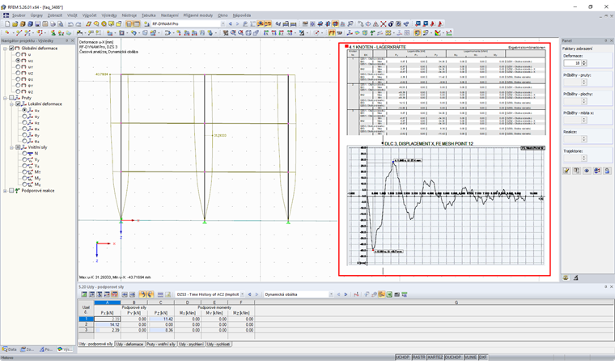Open the RF-DYNAM Pro load case dropdown
Viewport: 615px width, 364px height.
(x=222, y=24)
